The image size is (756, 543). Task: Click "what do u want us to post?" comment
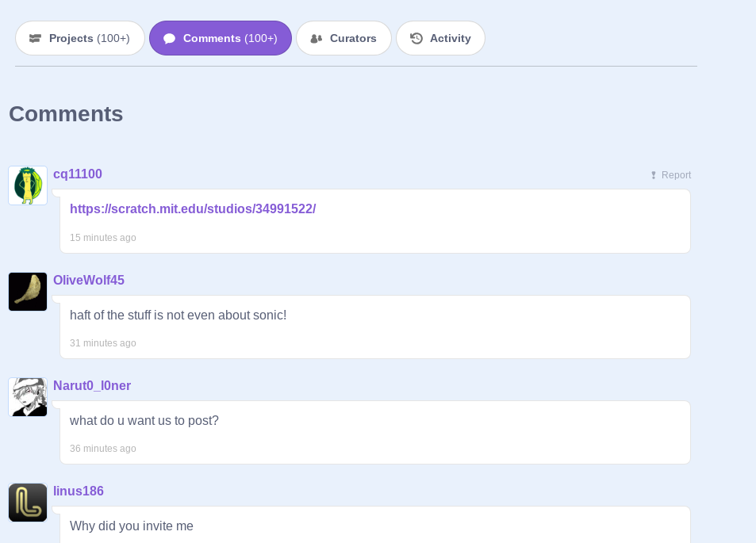tap(144, 421)
